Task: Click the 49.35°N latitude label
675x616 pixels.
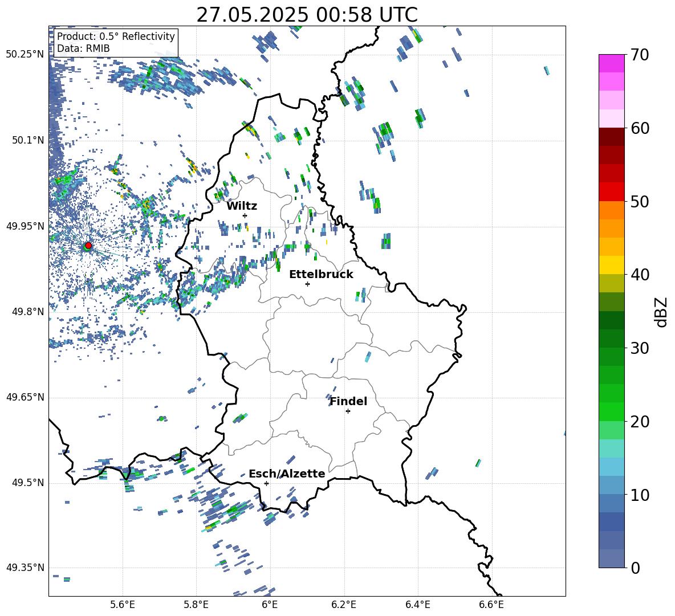Action: pos(25,568)
